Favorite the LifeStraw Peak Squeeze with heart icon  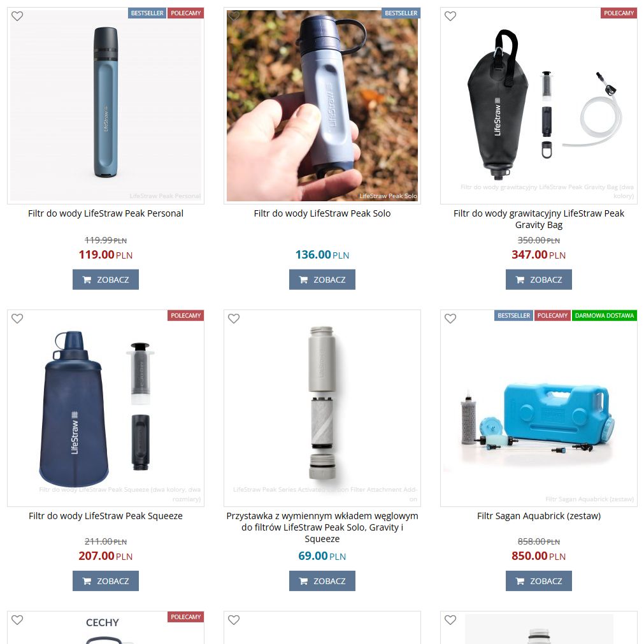click(x=17, y=318)
